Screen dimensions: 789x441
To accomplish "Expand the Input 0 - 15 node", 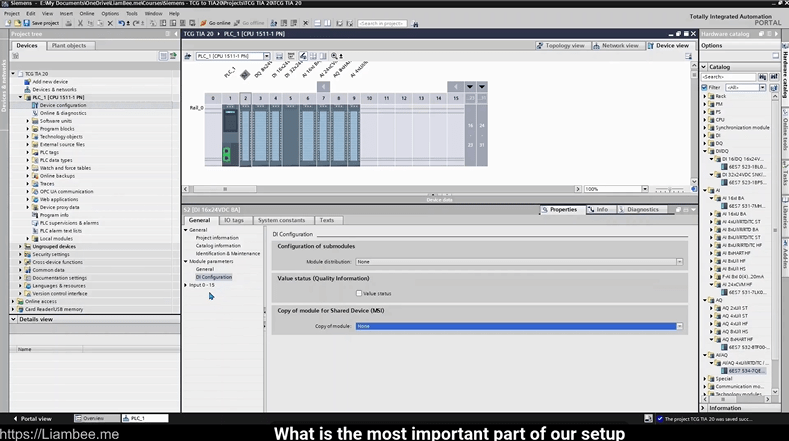I will click(x=186, y=285).
